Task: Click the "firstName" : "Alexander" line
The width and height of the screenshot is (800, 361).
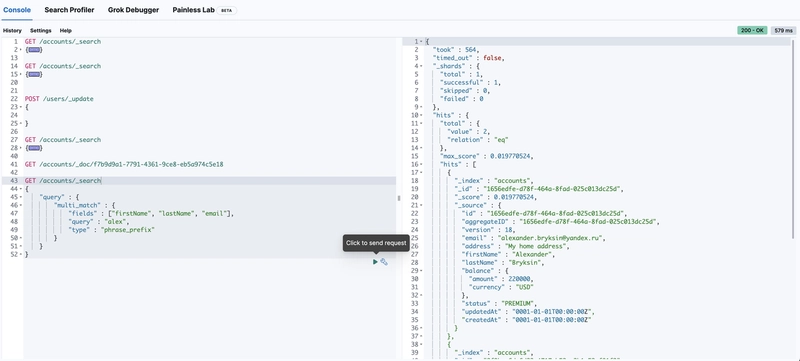Action: [x=508, y=254]
